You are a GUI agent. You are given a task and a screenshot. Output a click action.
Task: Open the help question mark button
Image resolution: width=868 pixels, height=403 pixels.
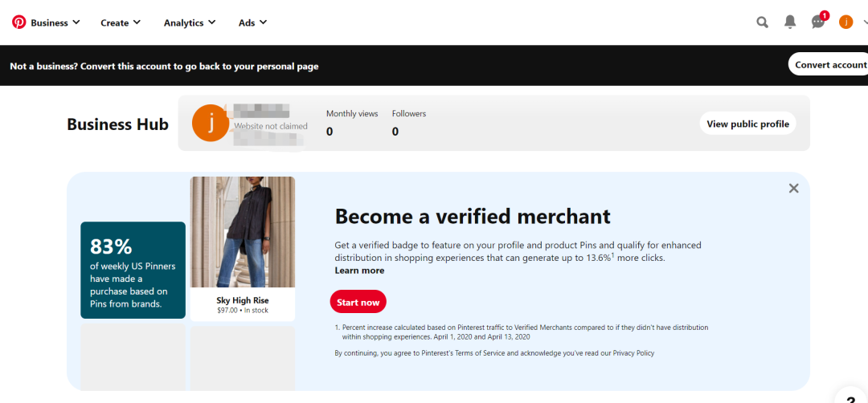coord(851,397)
